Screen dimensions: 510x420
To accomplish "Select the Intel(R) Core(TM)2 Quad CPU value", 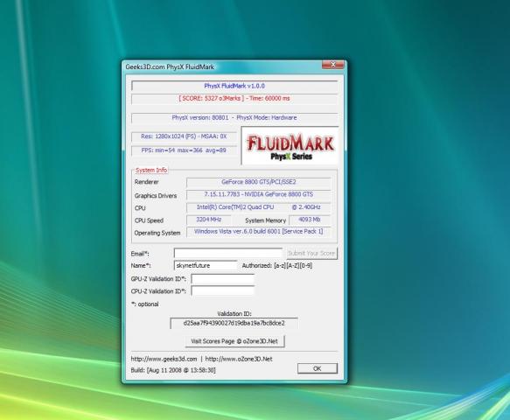I will pos(259,206).
